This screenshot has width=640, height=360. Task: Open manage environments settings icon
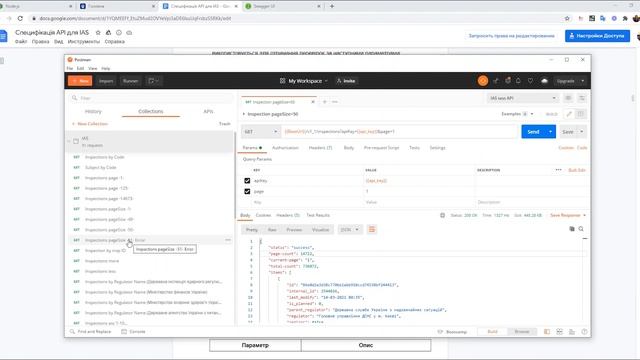tap(582, 98)
